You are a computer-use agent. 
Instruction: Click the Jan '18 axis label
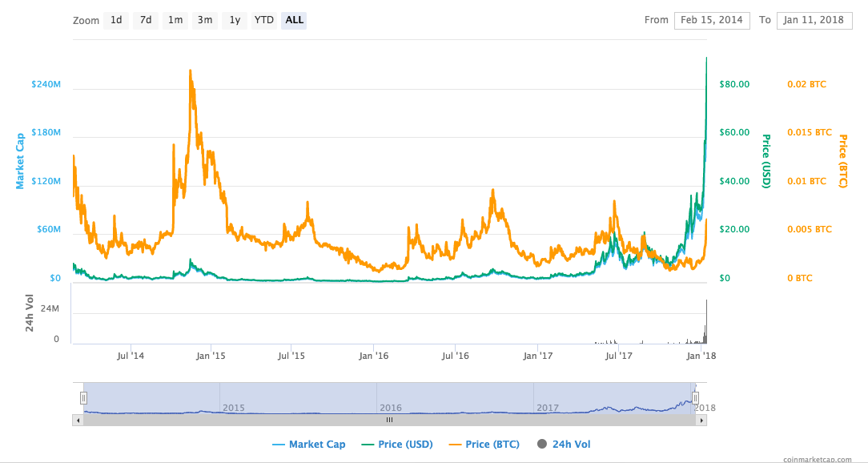[x=700, y=355]
